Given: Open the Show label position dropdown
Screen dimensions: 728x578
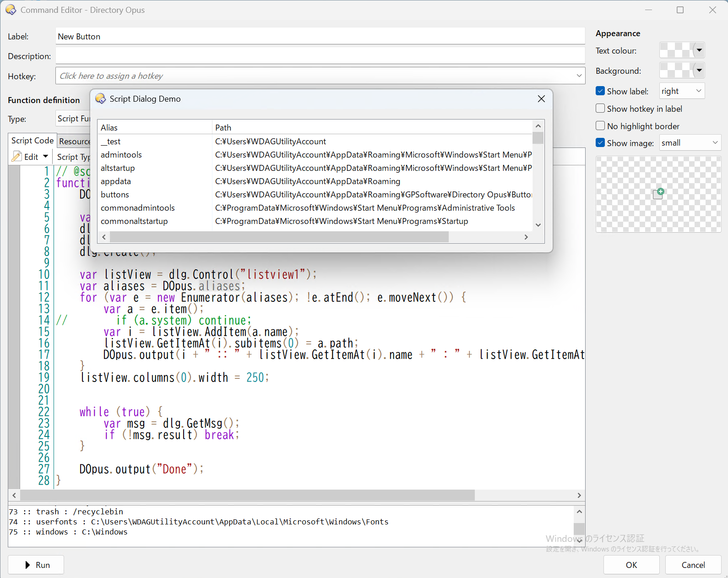Looking at the screenshot, I should 682,91.
